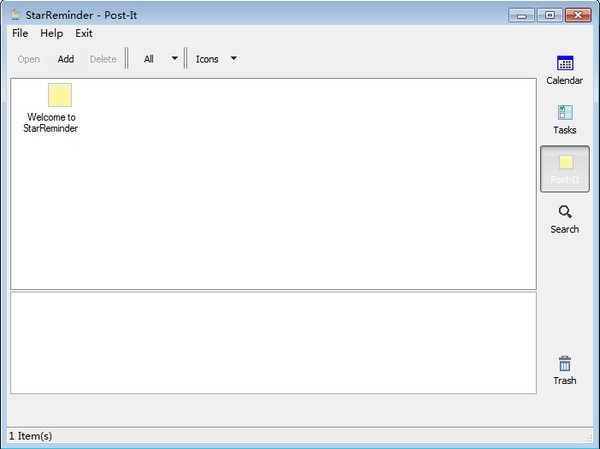Open the Help menu
The width and height of the screenshot is (600, 449).
[52, 33]
